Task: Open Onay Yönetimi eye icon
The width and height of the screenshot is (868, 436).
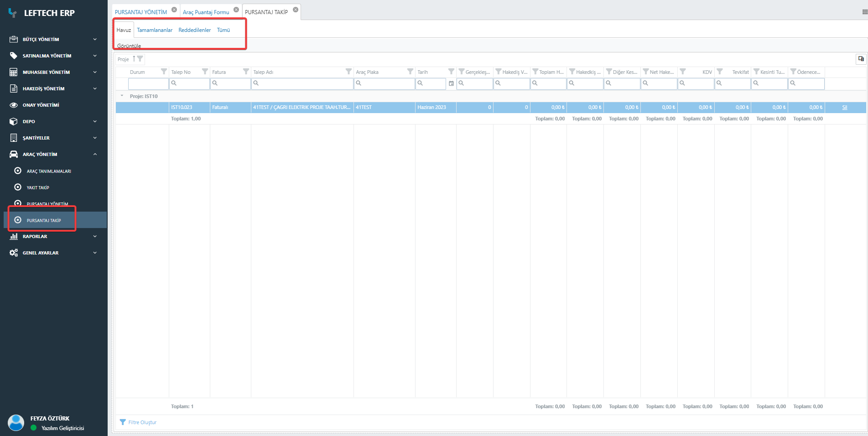Action: pos(14,105)
